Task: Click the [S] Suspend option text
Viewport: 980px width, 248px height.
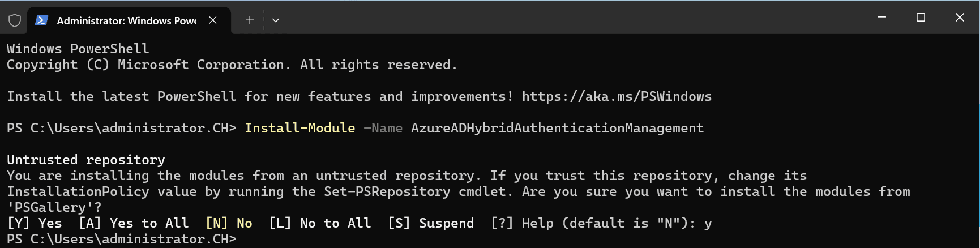Action: [431, 223]
